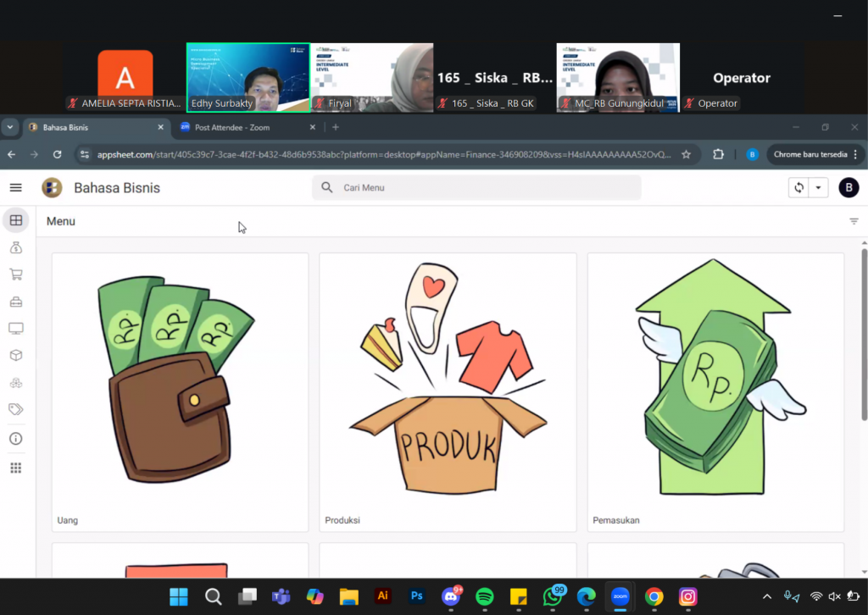Expand the dropdown arrow beside sync
The width and height of the screenshot is (868, 615).
(x=818, y=188)
